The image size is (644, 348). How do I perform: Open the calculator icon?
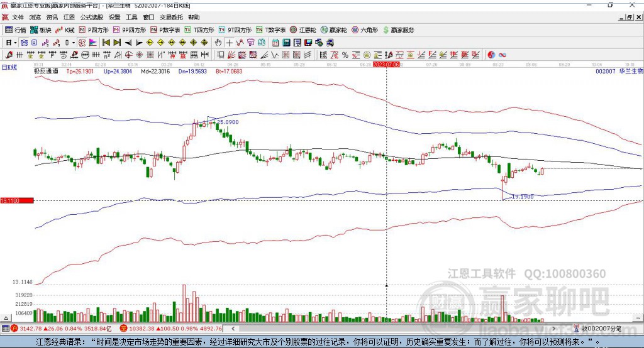286,43
